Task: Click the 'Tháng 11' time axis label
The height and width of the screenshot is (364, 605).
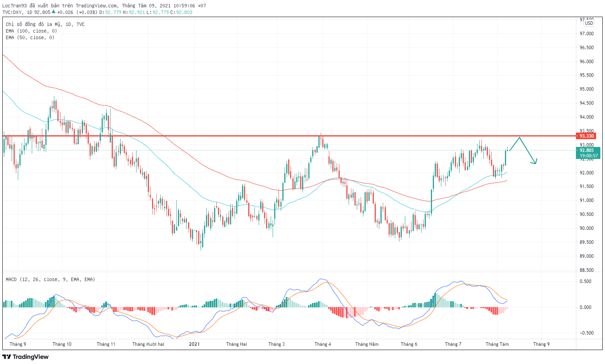Action: point(106,344)
